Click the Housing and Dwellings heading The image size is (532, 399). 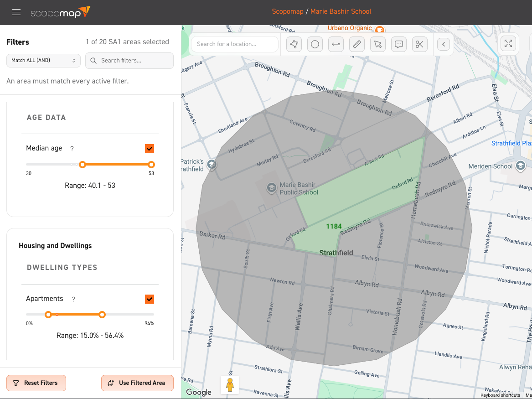55,246
